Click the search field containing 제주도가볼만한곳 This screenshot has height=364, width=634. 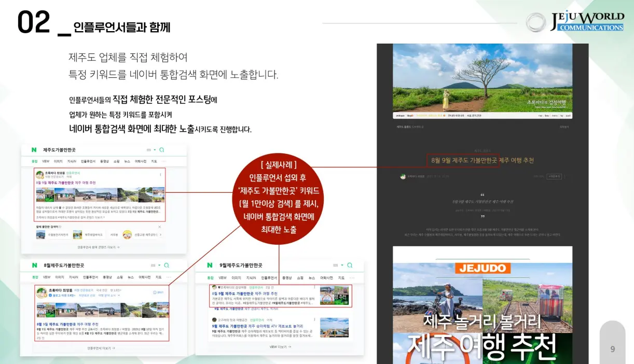[104, 150]
